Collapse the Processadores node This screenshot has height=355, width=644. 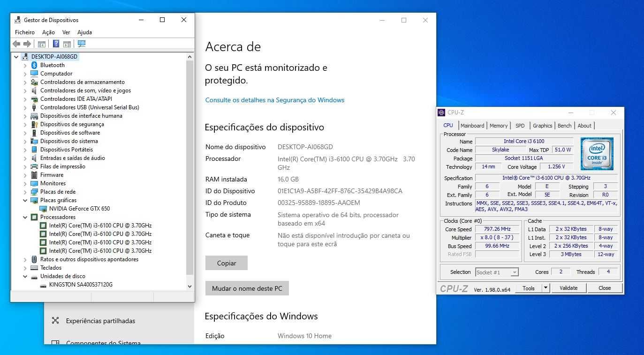pyautogui.click(x=25, y=217)
